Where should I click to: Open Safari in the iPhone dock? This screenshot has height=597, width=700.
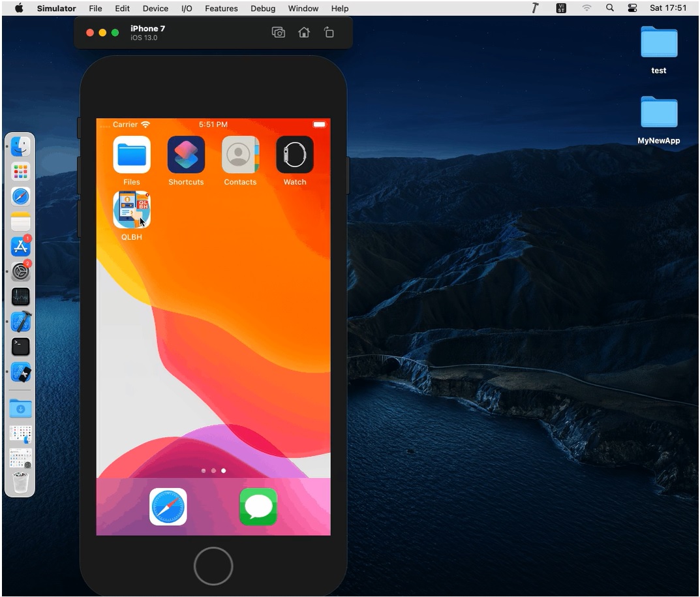tap(168, 506)
